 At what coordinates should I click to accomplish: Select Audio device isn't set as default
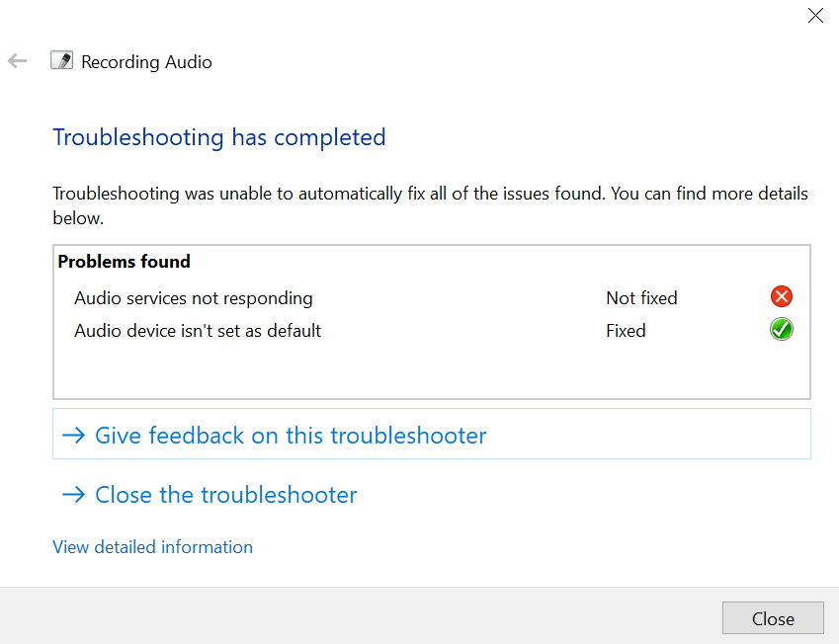click(198, 331)
